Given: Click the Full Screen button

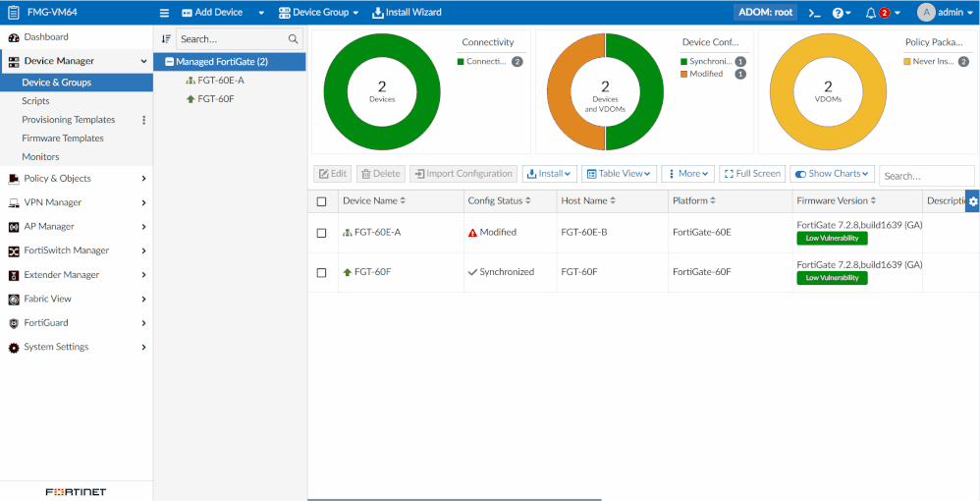Looking at the screenshot, I should [752, 174].
